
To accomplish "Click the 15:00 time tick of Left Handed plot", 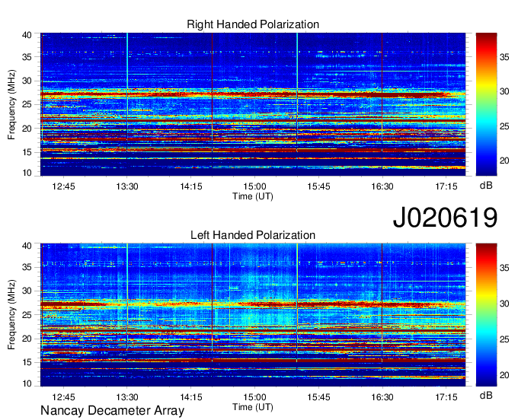I will pyautogui.click(x=254, y=397).
